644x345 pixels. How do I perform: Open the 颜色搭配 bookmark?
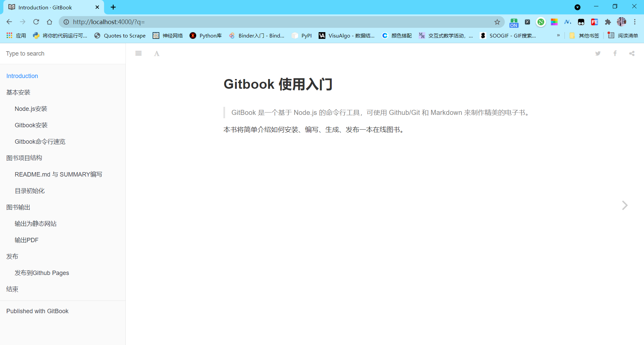(397, 36)
